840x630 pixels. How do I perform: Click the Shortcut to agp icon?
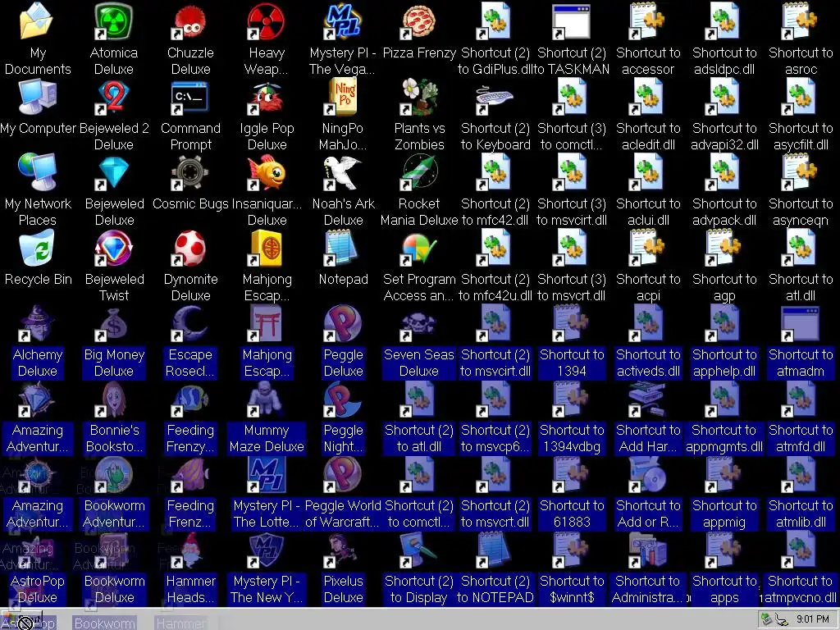724,248
